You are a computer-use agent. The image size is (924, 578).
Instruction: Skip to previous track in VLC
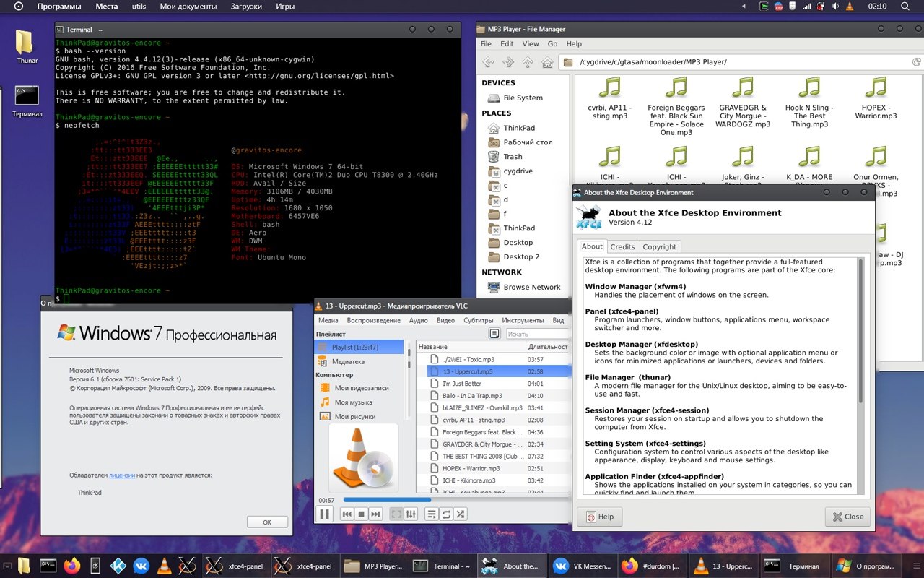click(347, 514)
